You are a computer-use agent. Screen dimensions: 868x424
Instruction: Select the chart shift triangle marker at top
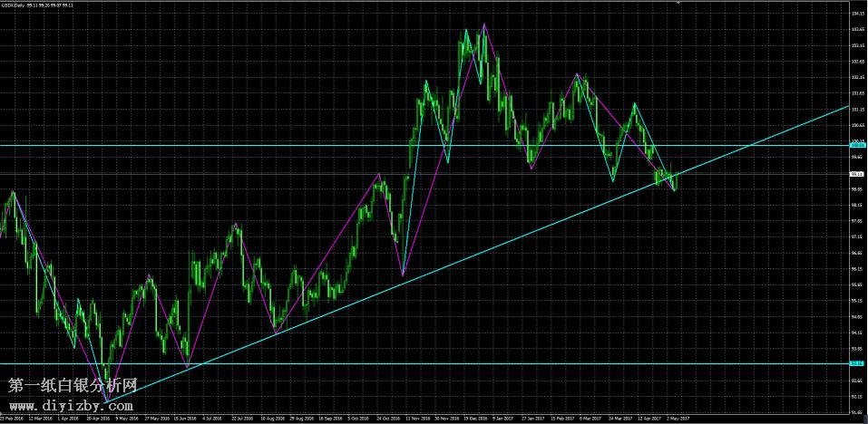click(678, 3)
